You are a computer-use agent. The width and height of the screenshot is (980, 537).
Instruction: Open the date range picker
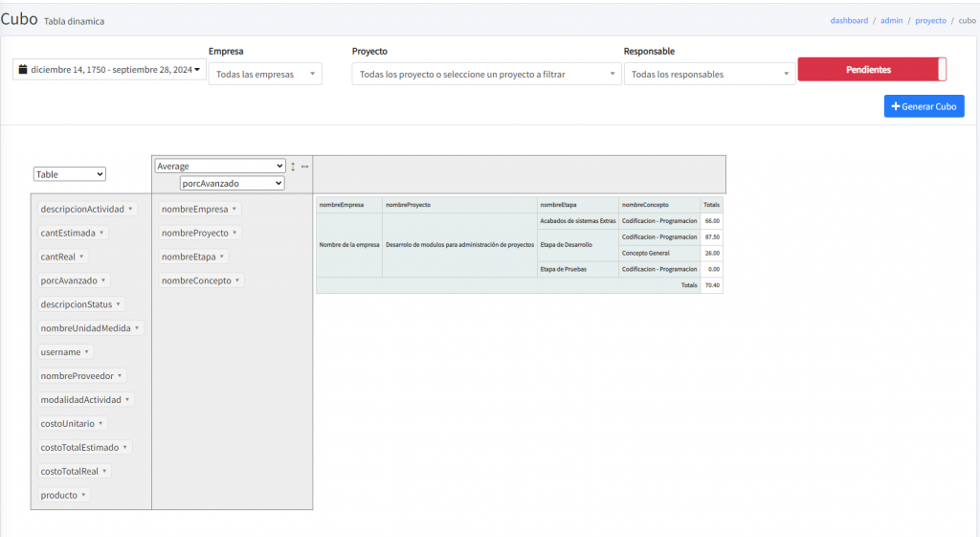pyautogui.click(x=110, y=70)
